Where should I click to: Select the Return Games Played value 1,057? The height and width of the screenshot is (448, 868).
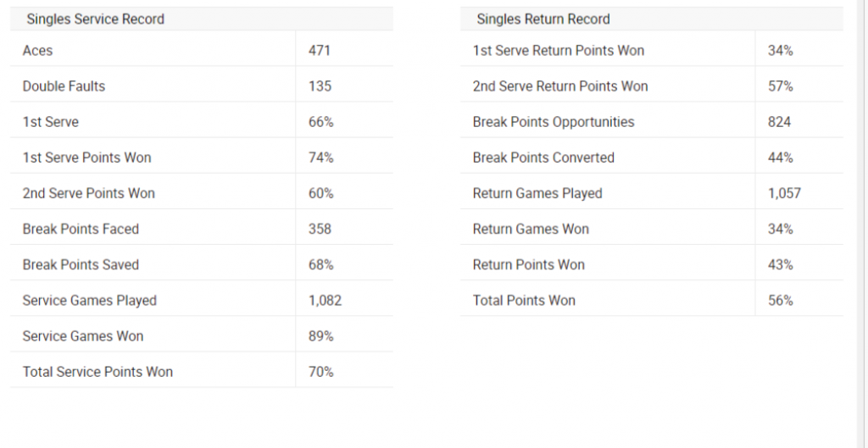point(784,193)
